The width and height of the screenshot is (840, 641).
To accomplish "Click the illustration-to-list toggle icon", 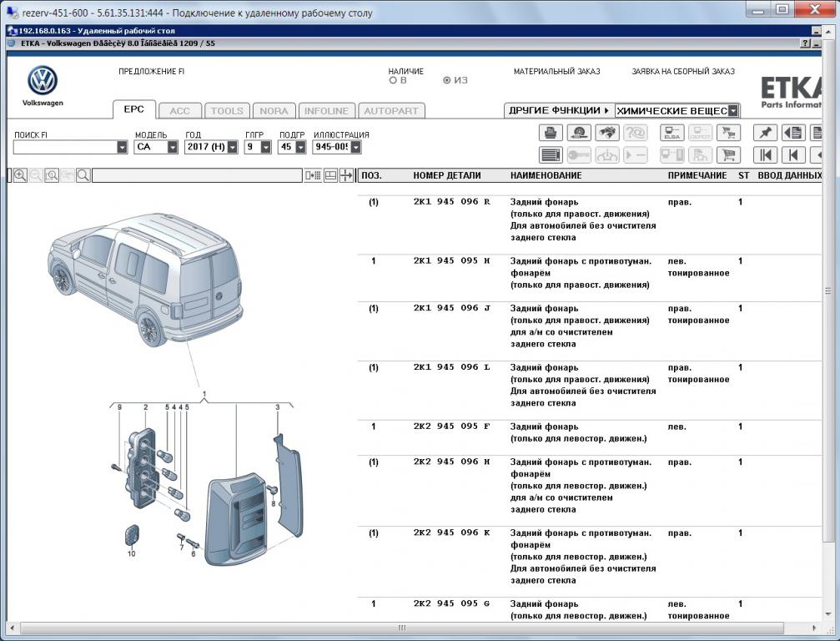I will 313,175.
